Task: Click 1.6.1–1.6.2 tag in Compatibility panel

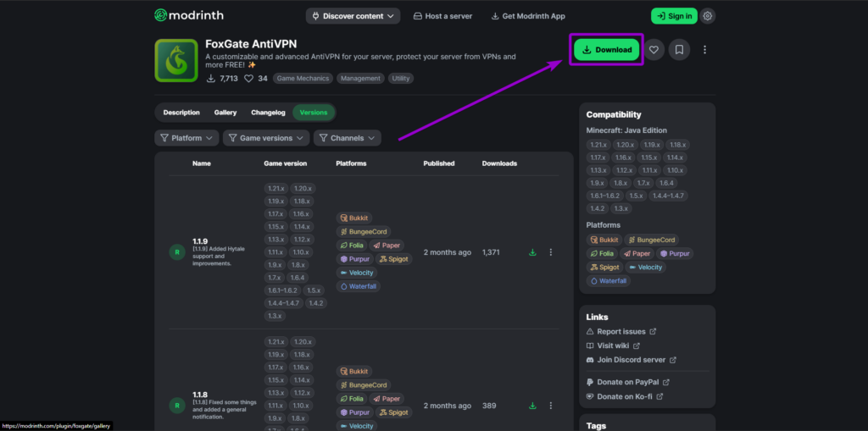Action: coord(605,196)
